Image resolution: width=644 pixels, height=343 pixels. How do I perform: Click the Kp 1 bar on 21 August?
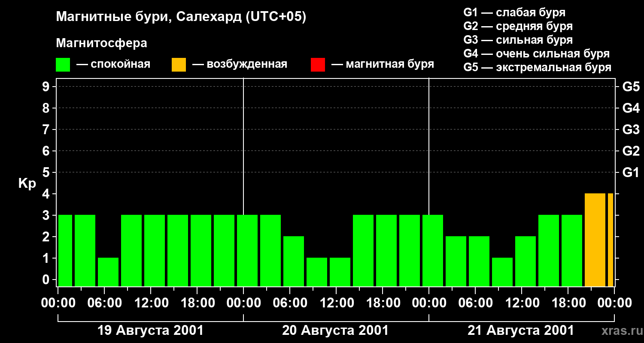click(502, 272)
